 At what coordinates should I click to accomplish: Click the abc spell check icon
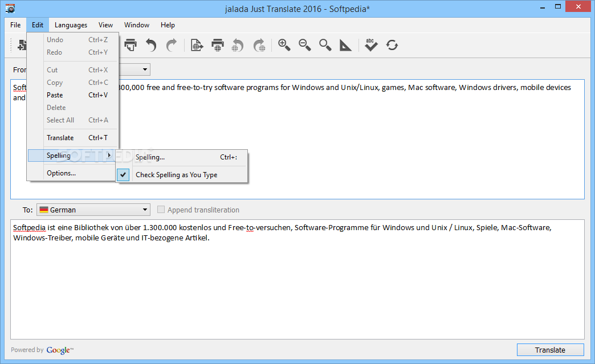[371, 45]
